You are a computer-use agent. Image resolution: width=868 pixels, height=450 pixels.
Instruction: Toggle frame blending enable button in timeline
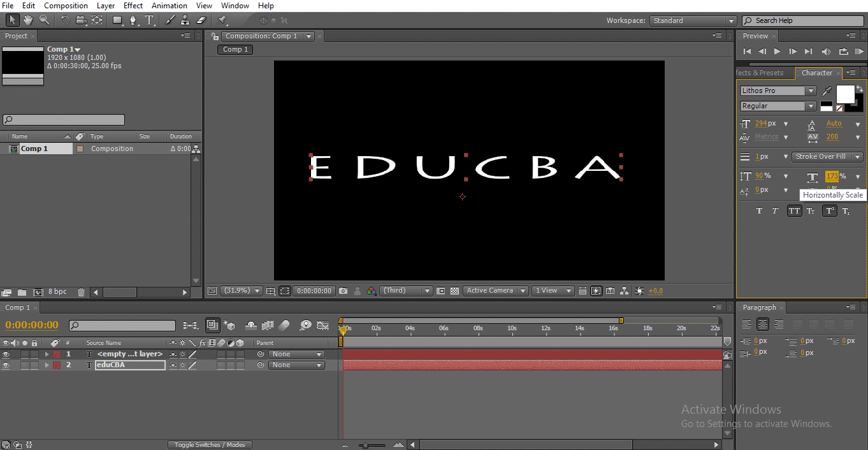click(x=268, y=325)
